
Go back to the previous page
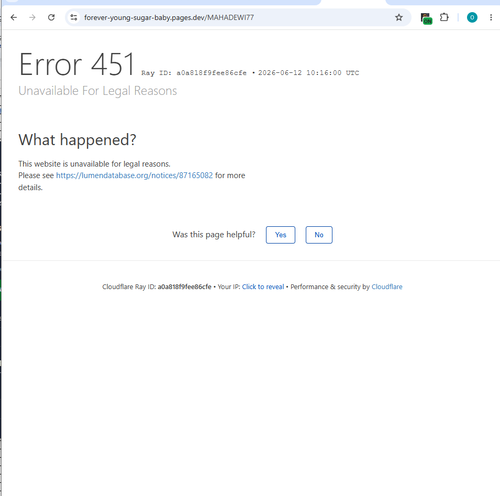pos(14,17)
